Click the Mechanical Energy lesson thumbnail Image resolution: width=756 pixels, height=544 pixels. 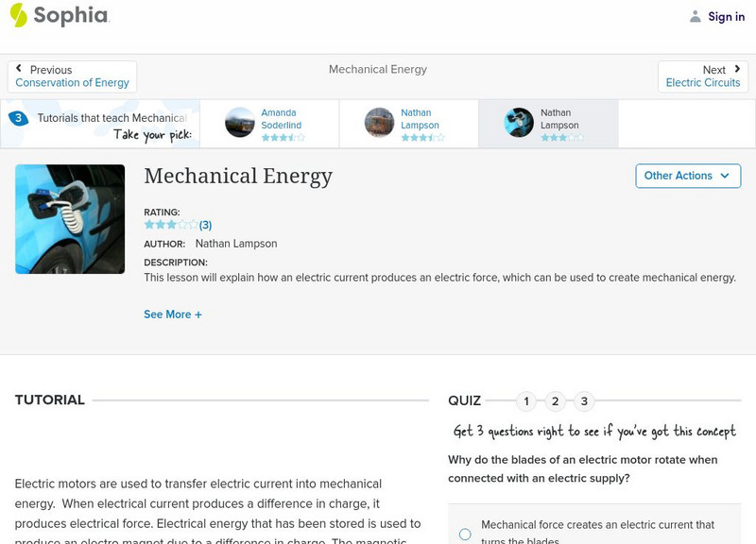70,218
